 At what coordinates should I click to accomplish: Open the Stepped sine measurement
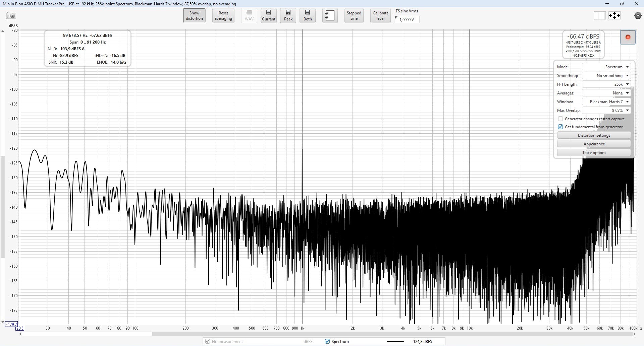point(354,16)
